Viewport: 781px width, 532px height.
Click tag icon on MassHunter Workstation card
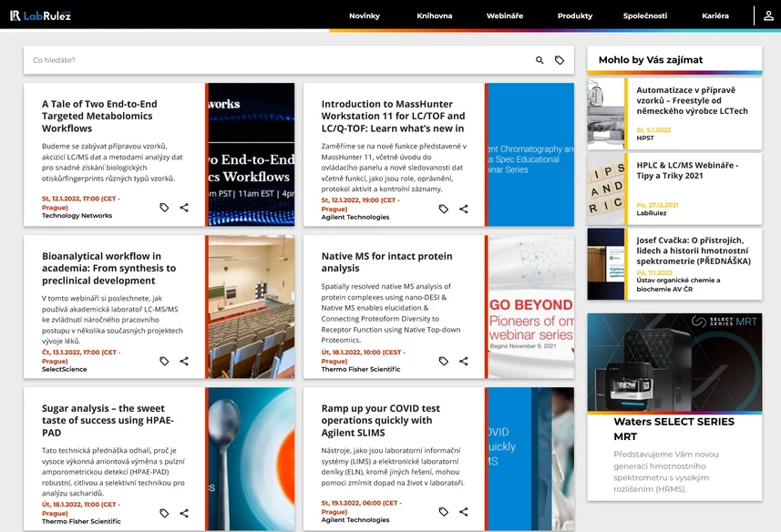coord(443,209)
